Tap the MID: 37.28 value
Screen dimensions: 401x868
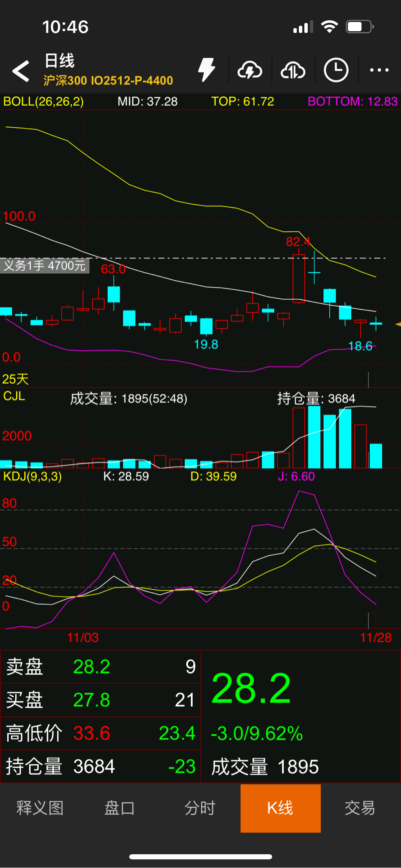[x=148, y=102]
